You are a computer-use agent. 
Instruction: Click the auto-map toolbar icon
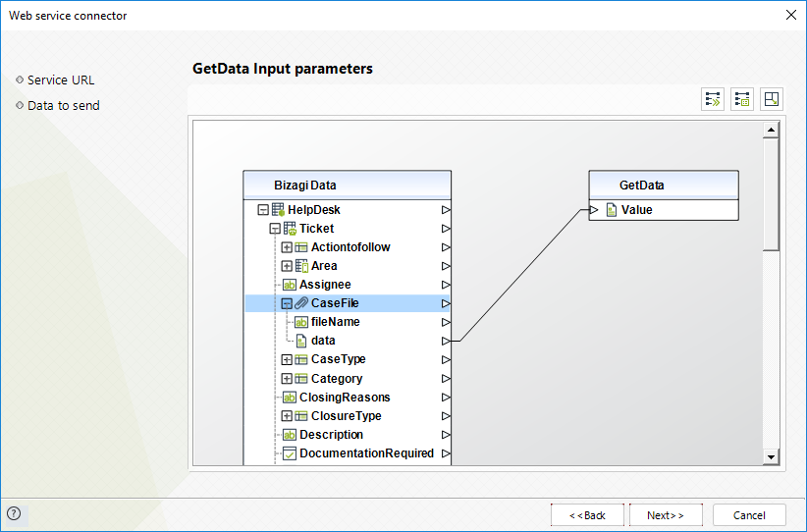[713, 99]
